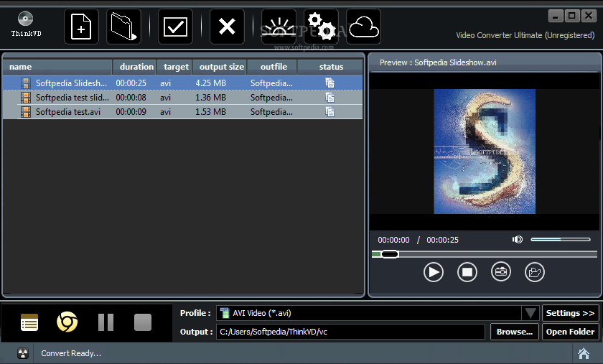Add a new file with plus icon
603x364 pixels.
81,27
